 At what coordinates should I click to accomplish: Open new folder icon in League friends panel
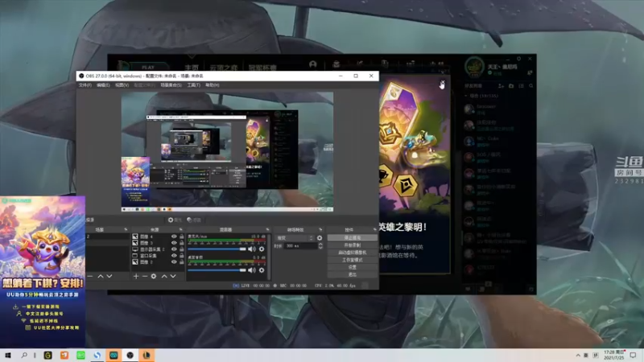[511, 86]
